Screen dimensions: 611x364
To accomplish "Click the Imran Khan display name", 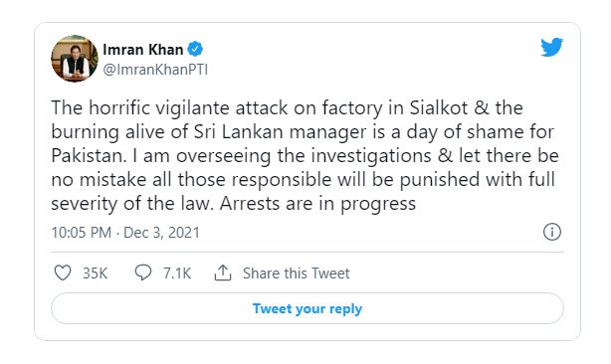I will pos(143,50).
